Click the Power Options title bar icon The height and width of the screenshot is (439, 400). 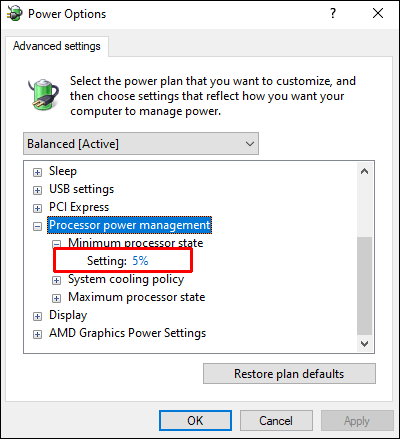[x=15, y=13]
